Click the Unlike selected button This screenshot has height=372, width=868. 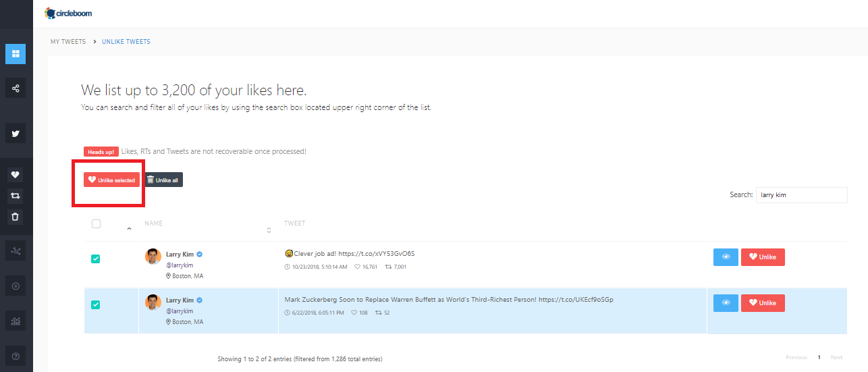click(112, 180)
